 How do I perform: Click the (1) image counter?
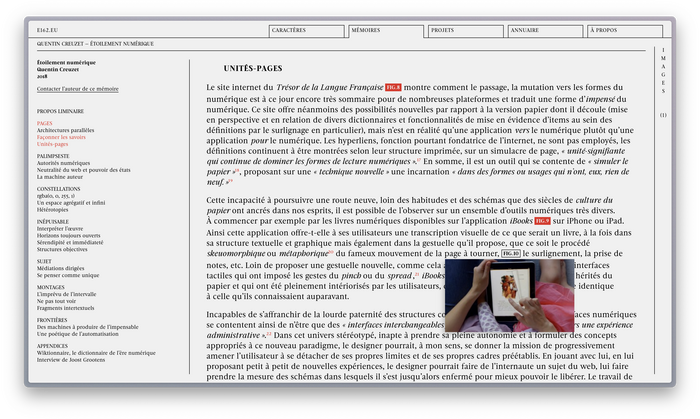click(663, 115)
